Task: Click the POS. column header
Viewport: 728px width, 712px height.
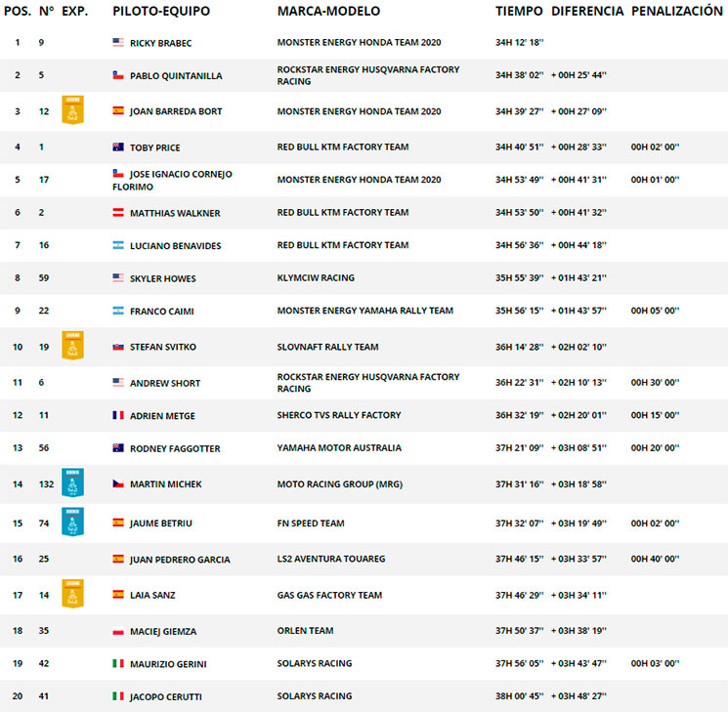Action: (18, 11)
